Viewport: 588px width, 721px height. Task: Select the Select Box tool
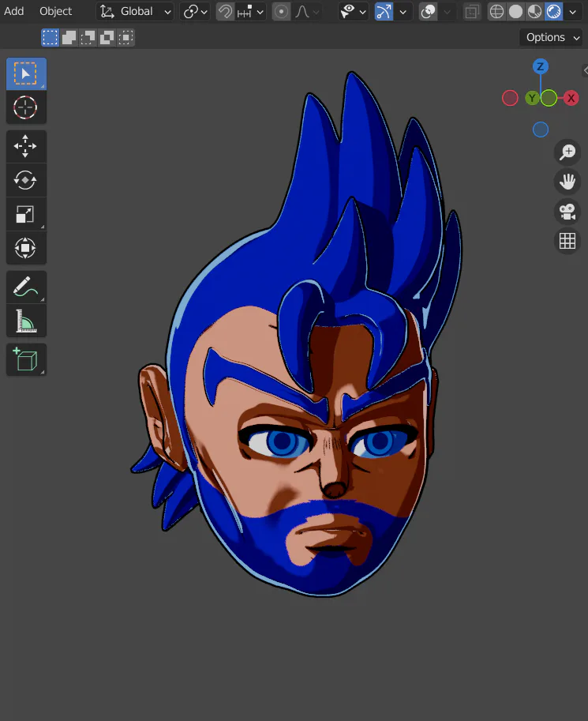[26, 73]
